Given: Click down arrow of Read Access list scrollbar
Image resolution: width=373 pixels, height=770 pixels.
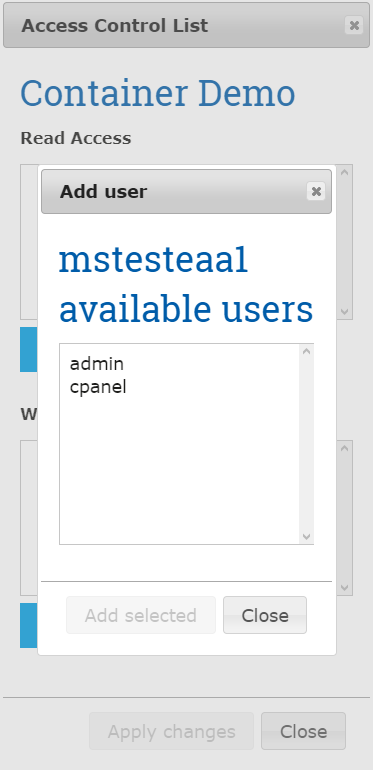Looking at the screenshot, I should [x=345, y=312].
